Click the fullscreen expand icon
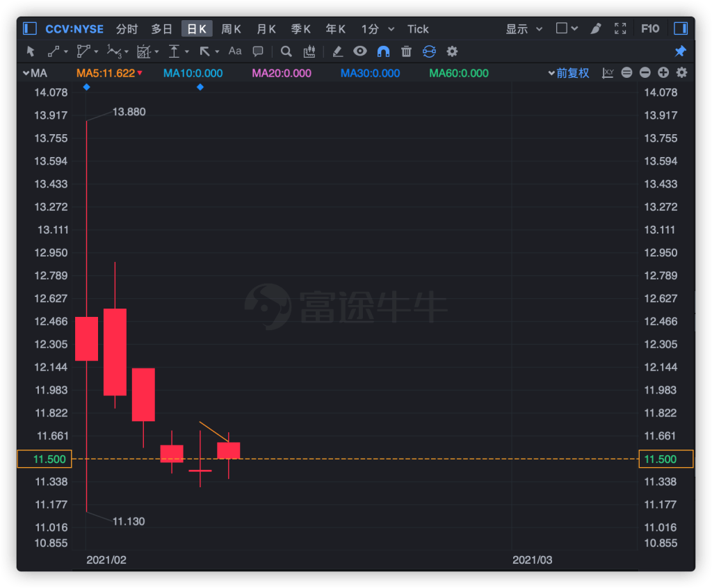Viewport: 712px width, 588px height. 620,28
